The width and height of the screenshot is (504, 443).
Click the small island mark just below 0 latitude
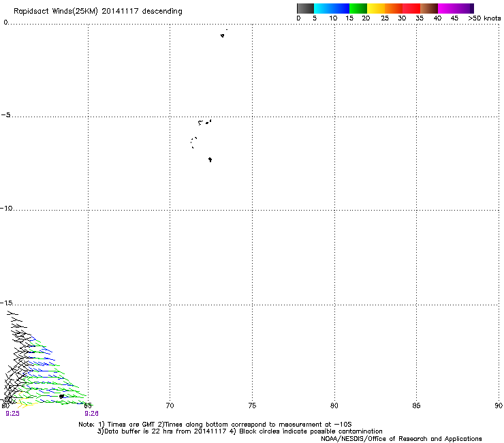tap(223, 35)
